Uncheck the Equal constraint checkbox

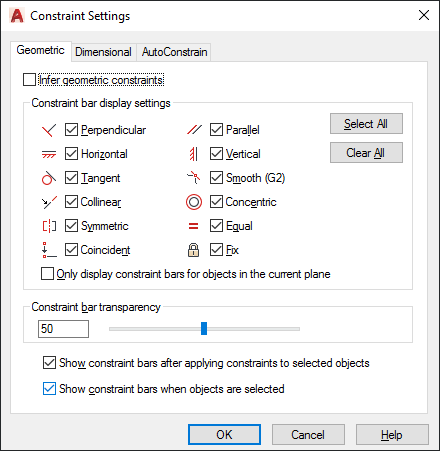click(x=216, y=226)
